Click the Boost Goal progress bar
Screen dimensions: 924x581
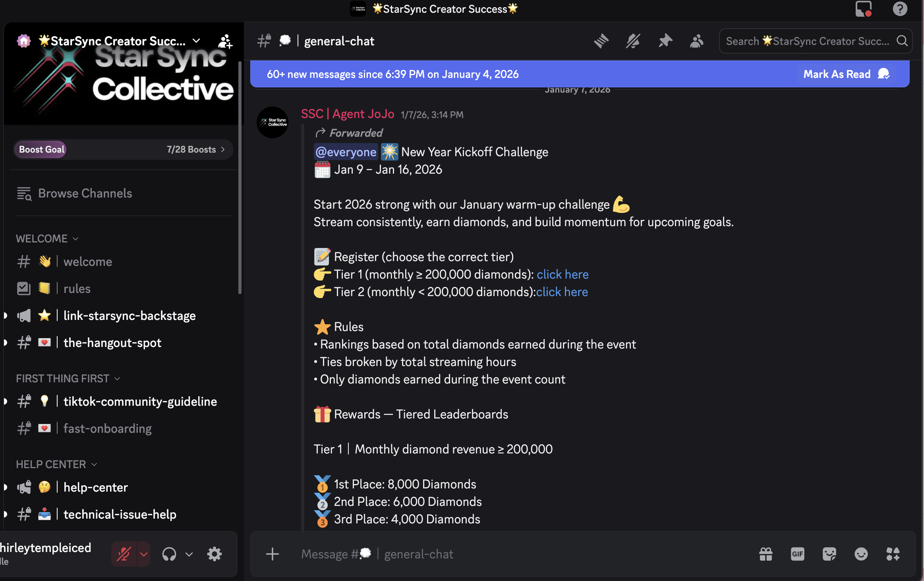coord(123,149)
